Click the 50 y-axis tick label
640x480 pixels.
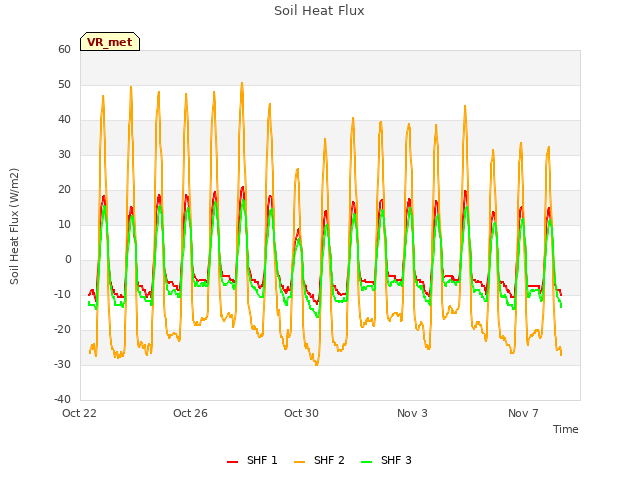(x=64, y=84)
